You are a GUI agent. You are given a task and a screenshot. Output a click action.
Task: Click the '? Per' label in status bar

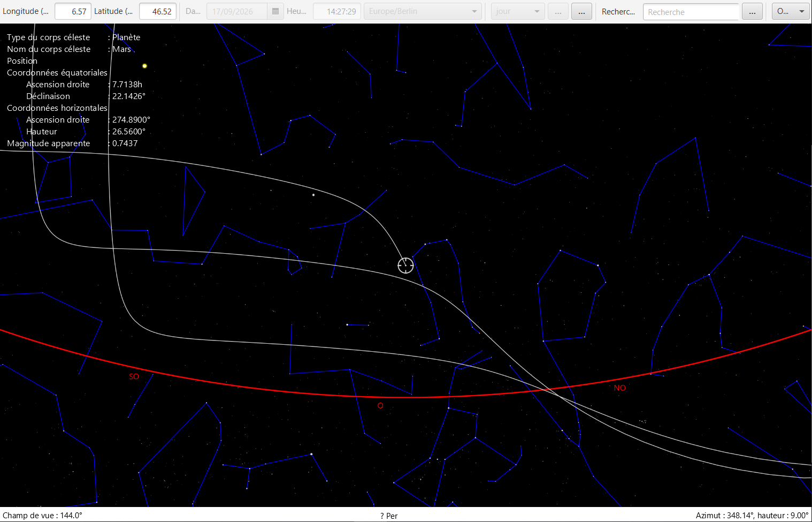(389, 516)
